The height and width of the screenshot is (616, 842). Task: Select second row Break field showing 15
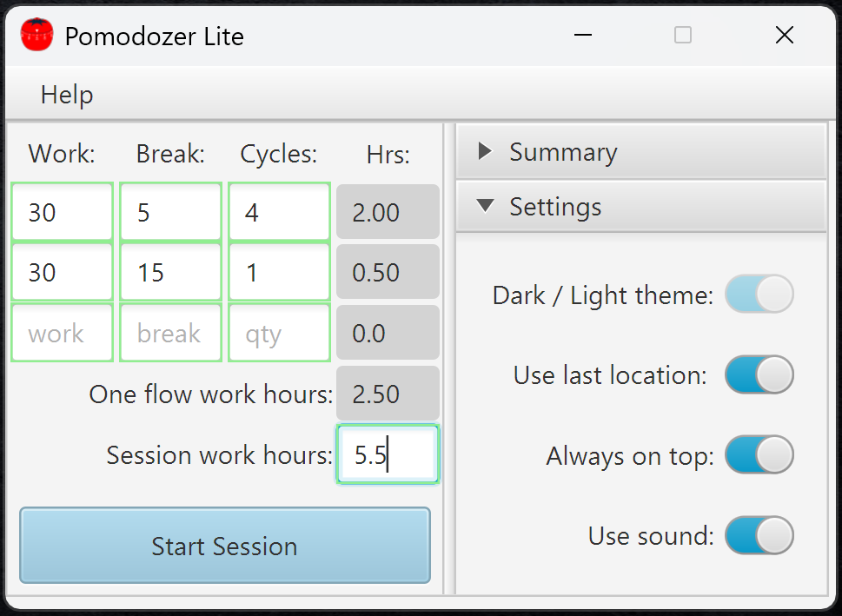[x=170, y=273]
